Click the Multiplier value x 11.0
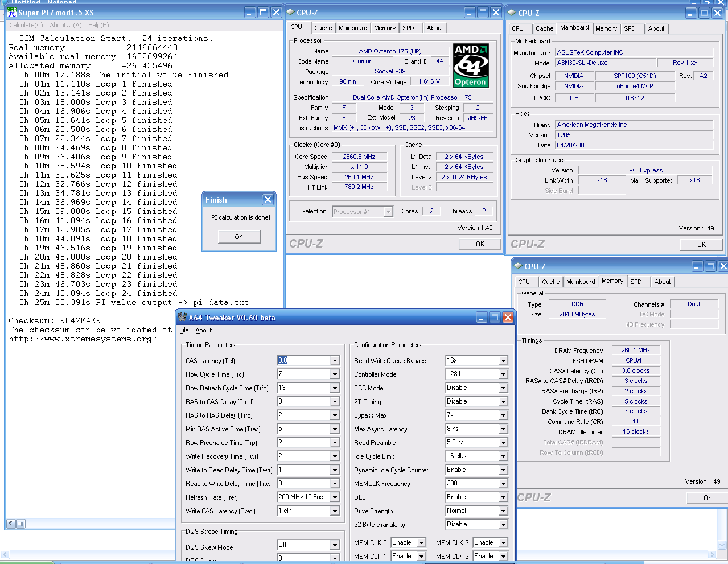Image resolution: width=728 pixels, height=564 pixels. (x=359, y=167)
